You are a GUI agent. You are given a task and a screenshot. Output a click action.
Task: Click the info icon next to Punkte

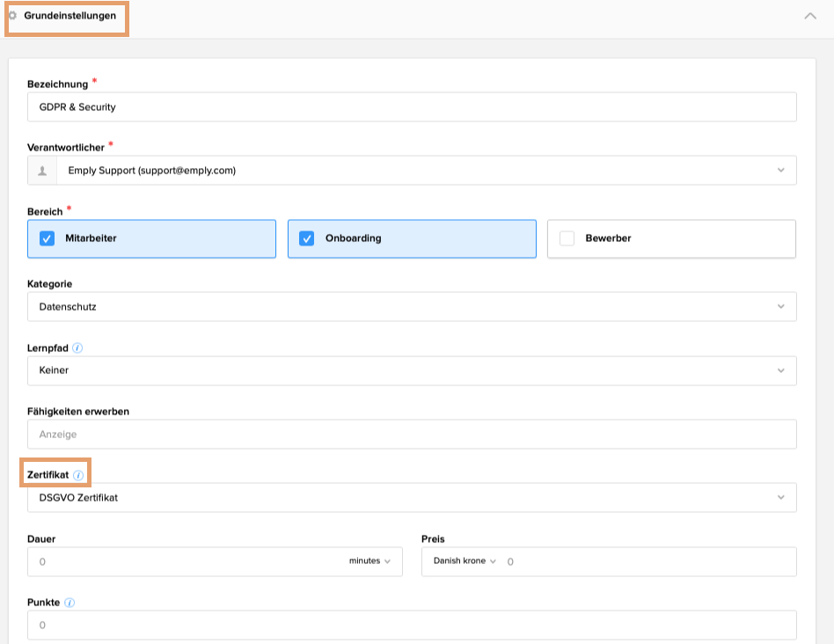tap(69, 602)
